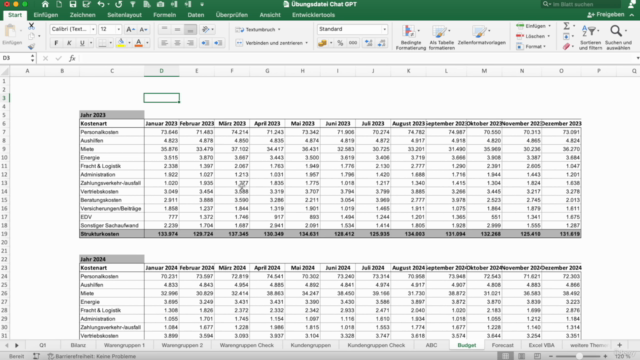
Task: Apply percent number format
Action: [x=340, y=43]
